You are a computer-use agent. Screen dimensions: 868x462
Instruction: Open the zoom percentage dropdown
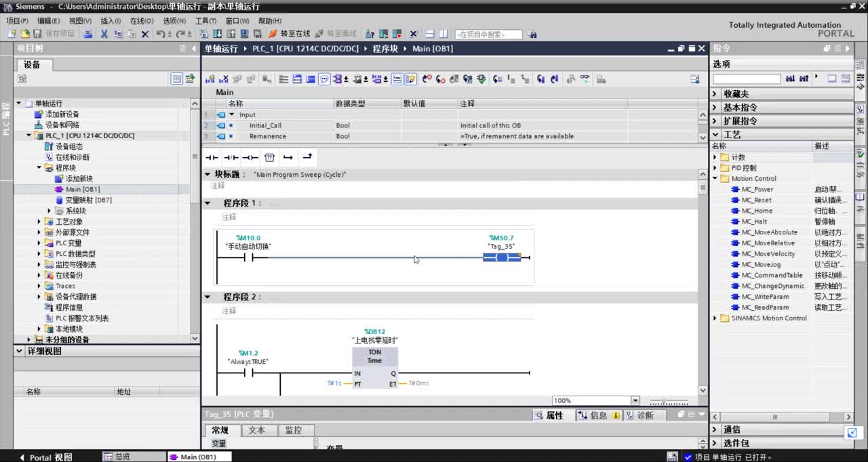click(635, 400)
